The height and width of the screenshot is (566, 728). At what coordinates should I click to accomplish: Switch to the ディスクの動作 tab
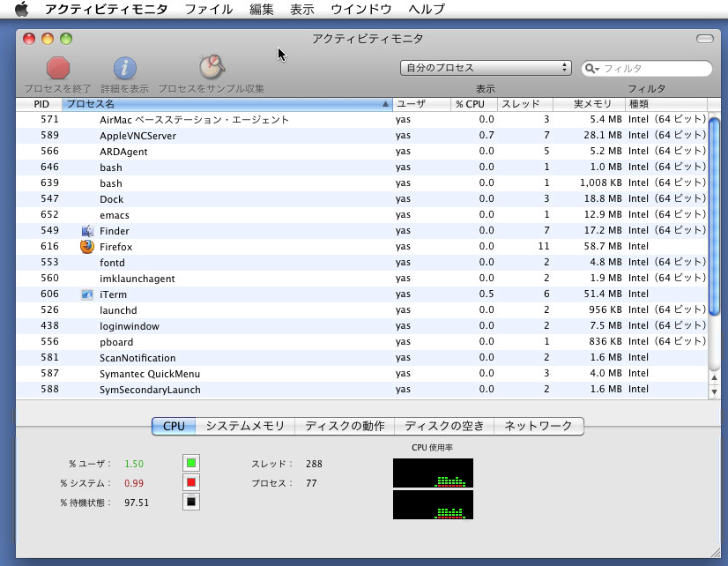(x=345, y=426)
